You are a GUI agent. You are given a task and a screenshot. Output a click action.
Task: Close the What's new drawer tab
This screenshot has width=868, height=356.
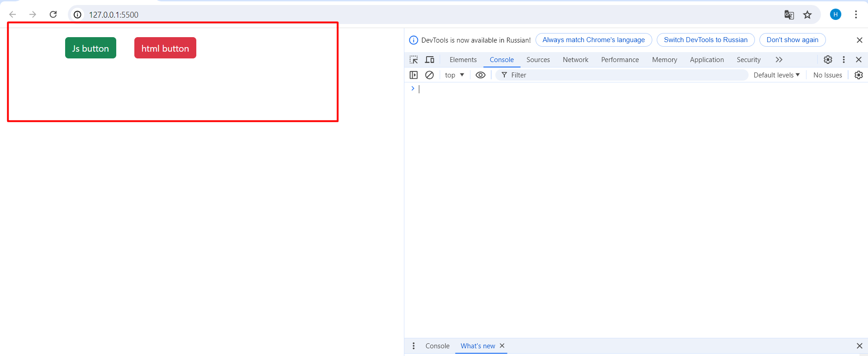502,346
